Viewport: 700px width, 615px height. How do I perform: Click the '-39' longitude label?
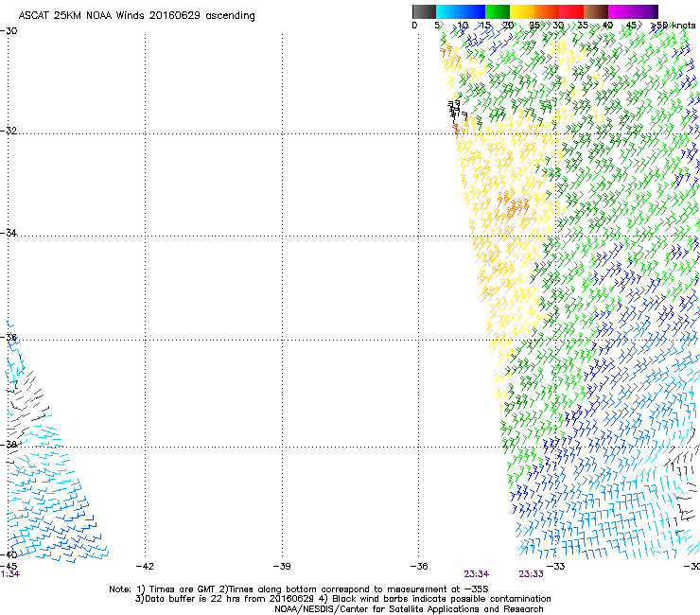(x=282, y=567)
